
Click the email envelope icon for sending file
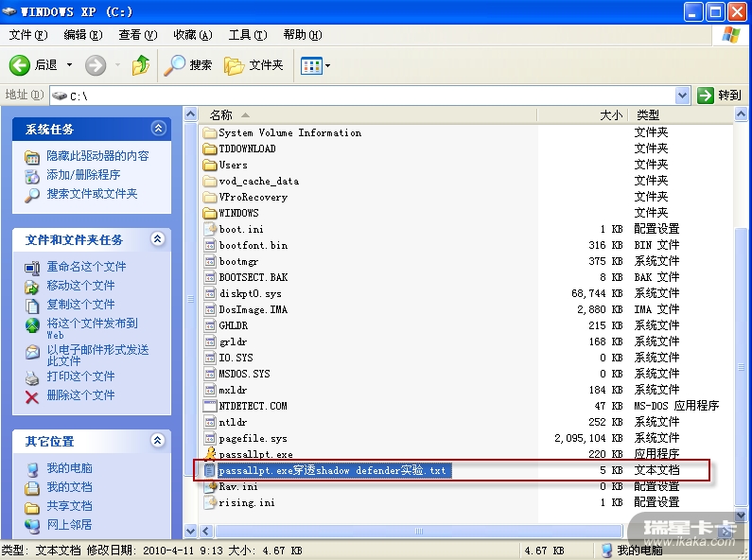click(x=32, y=353)
